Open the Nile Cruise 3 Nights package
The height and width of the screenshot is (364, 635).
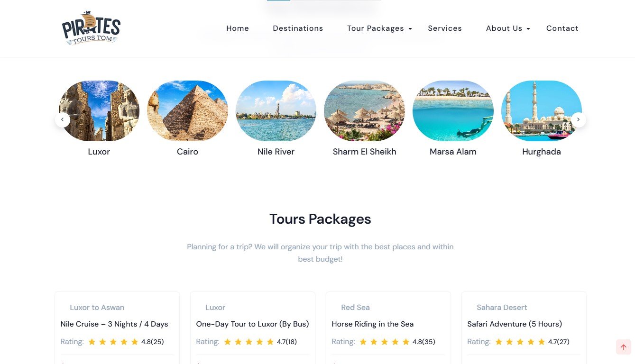[x=114, y=324]
